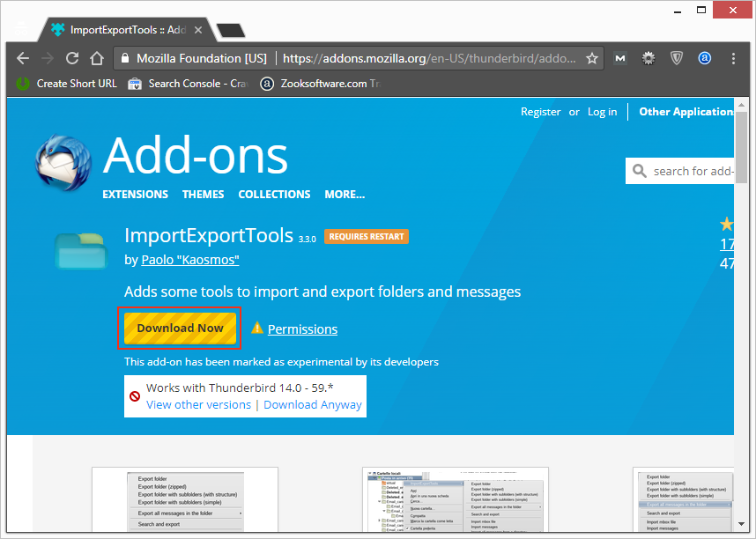The image size is (756, 539).
Task: Open the Chrome three-dot menu
Action: tap(733, 58)
